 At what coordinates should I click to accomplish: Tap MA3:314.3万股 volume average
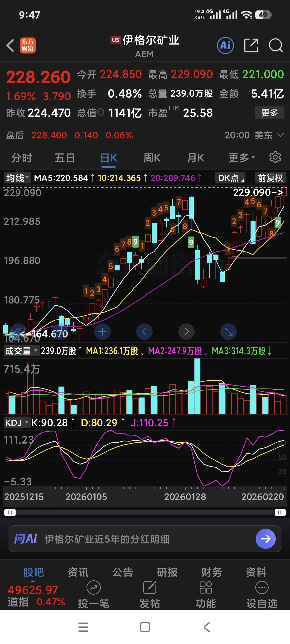(239, 351)
